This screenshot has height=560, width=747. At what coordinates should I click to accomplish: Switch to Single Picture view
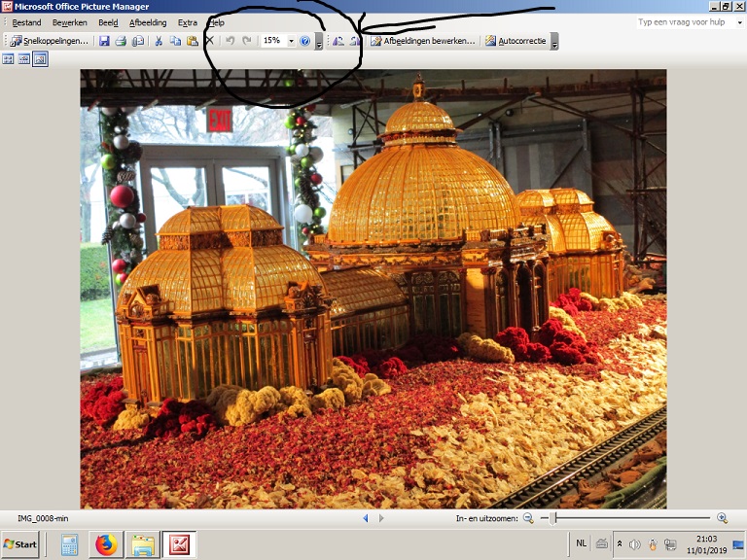click(40, 59)
